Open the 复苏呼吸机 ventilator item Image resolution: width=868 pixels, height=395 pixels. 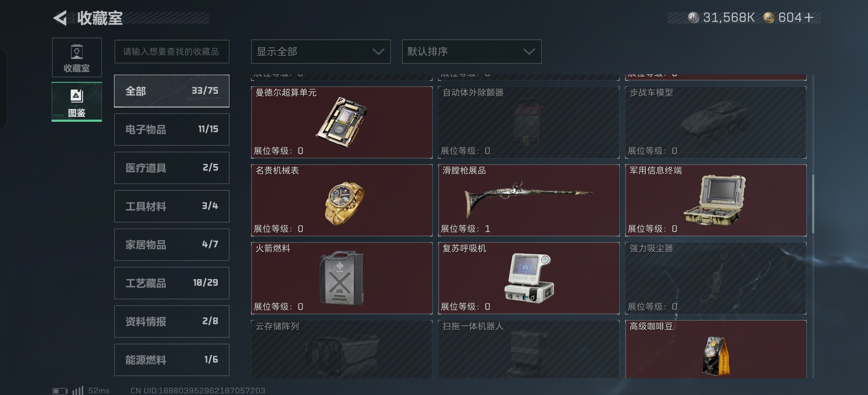click(529, 278)
